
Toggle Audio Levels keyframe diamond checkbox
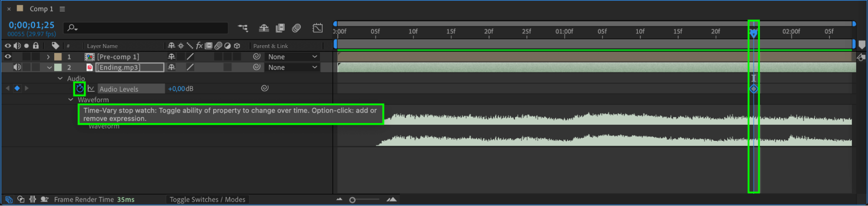point(17,88)
